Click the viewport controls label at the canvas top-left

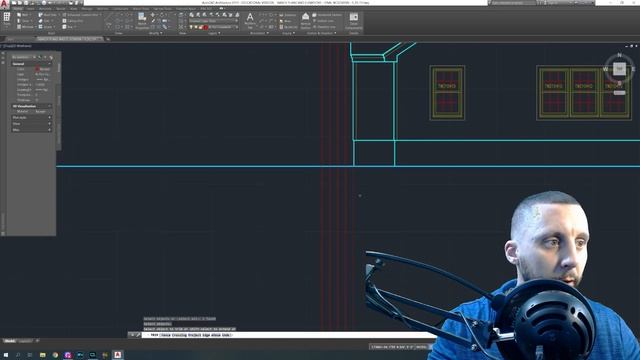[x=16, y=46]
